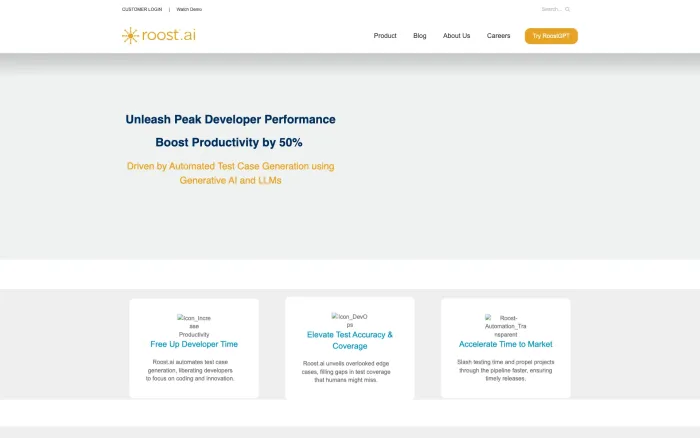Open the Watch Demo link
The width and height of the screenshot is (700, 438).
189,9
